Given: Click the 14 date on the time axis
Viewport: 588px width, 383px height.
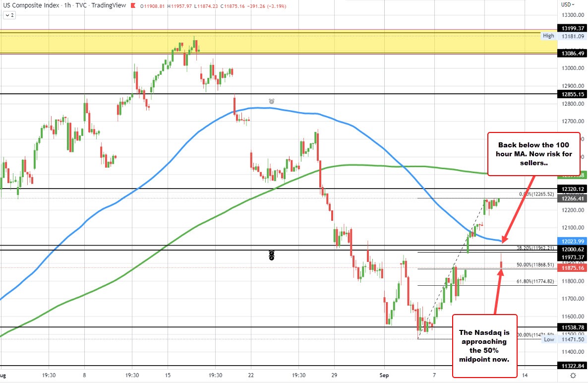Looking at the screenshot, I should (x=525, y=375).
